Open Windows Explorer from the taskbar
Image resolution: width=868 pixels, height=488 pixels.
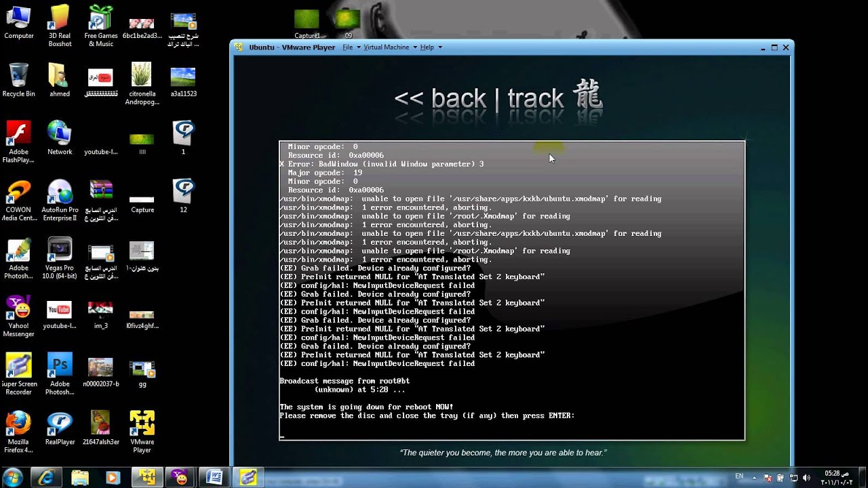(79, 477)
